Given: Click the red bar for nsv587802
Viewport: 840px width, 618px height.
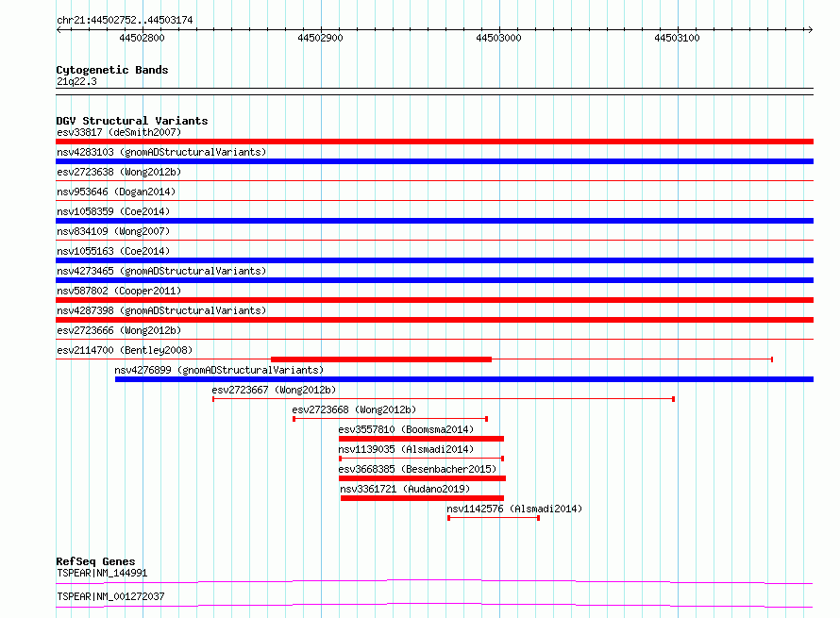Looking at the screenshot, I should [x=434, y=300].
